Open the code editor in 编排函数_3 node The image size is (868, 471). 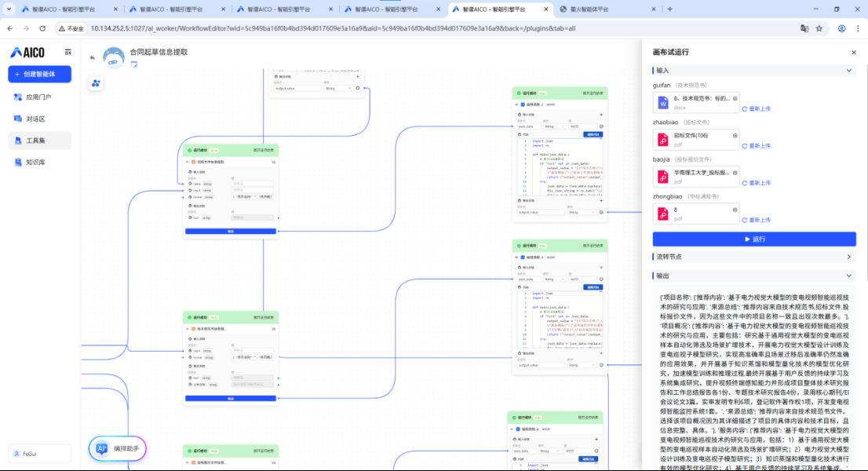click(x=593, y=287)
